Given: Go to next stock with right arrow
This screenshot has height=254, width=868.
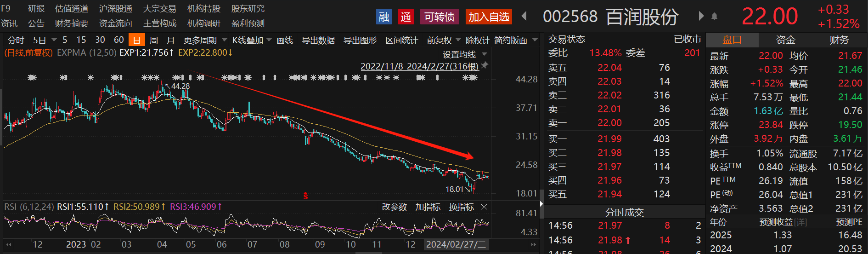Looking at the screenshot, I should 701,17.
